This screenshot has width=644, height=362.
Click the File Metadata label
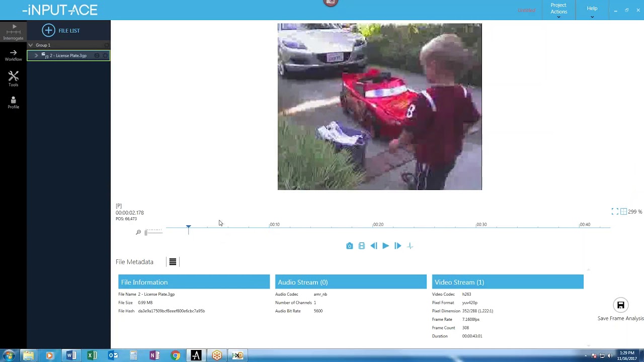(134, 262)
